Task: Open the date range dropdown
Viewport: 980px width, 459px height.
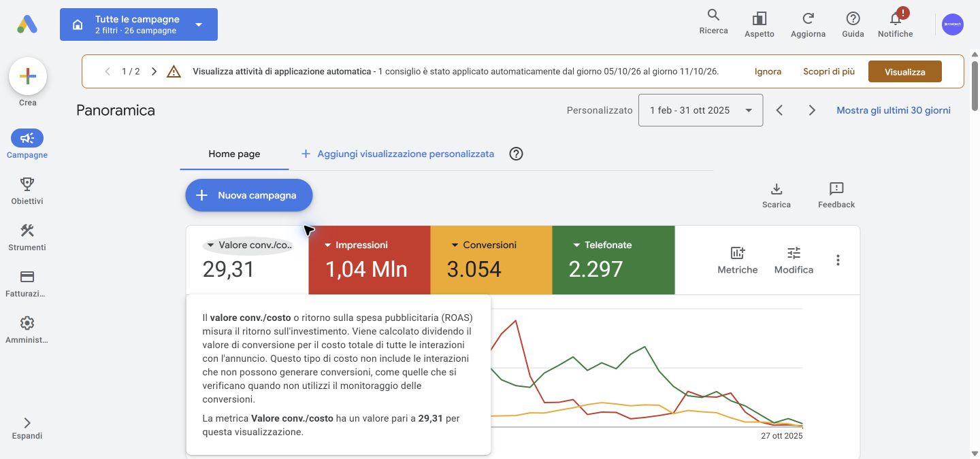Action: pyautogui.click(x=700, y=110)
